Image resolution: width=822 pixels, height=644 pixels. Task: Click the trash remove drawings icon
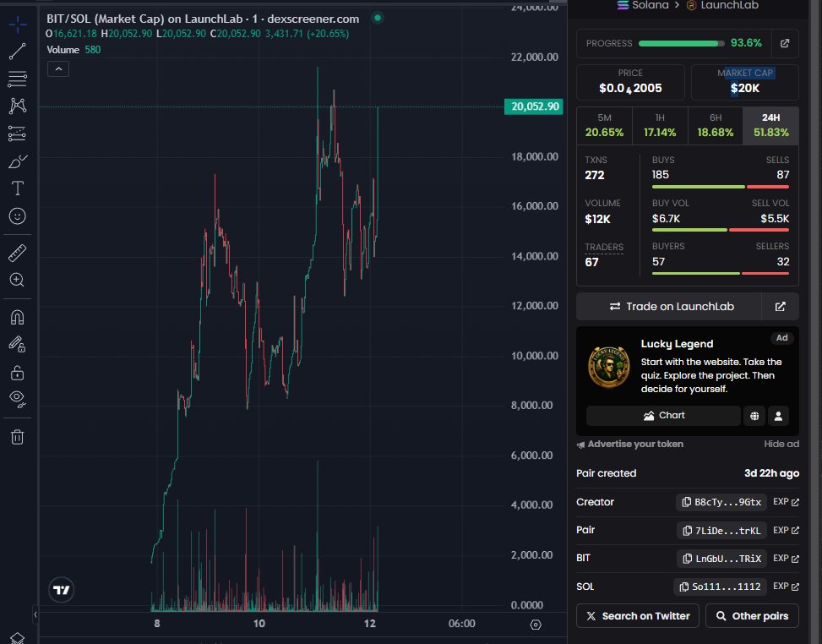click(x=17, y=437)
